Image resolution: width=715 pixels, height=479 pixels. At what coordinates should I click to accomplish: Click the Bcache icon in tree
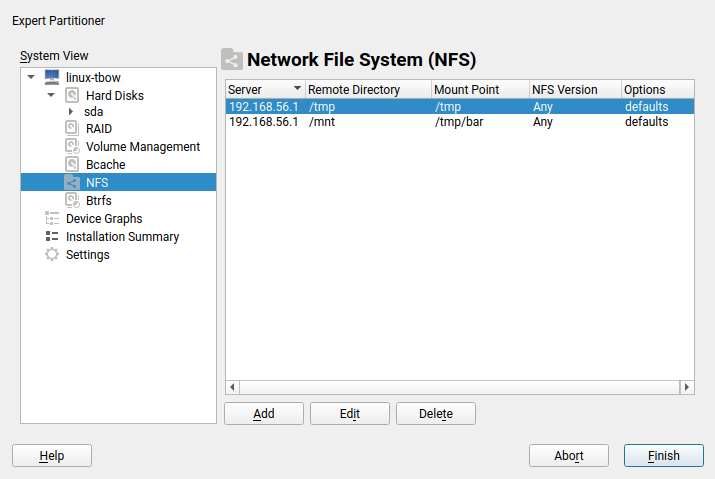[72, 164]
